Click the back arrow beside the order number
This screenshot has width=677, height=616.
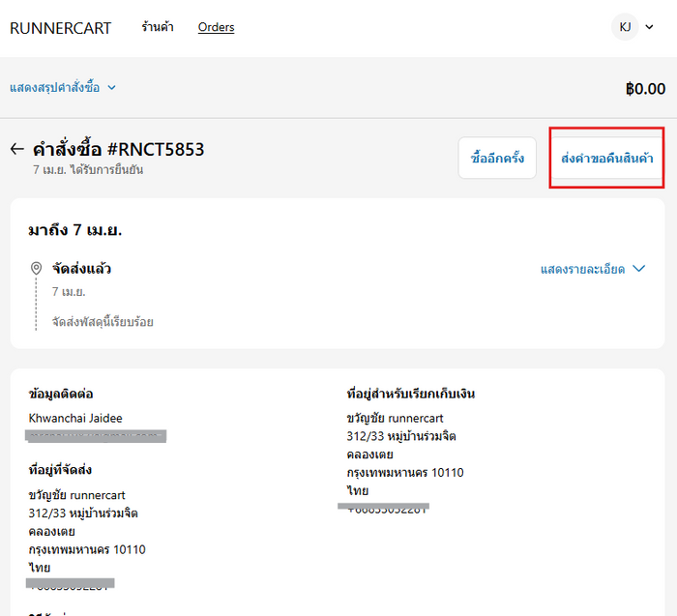[16, 150]
